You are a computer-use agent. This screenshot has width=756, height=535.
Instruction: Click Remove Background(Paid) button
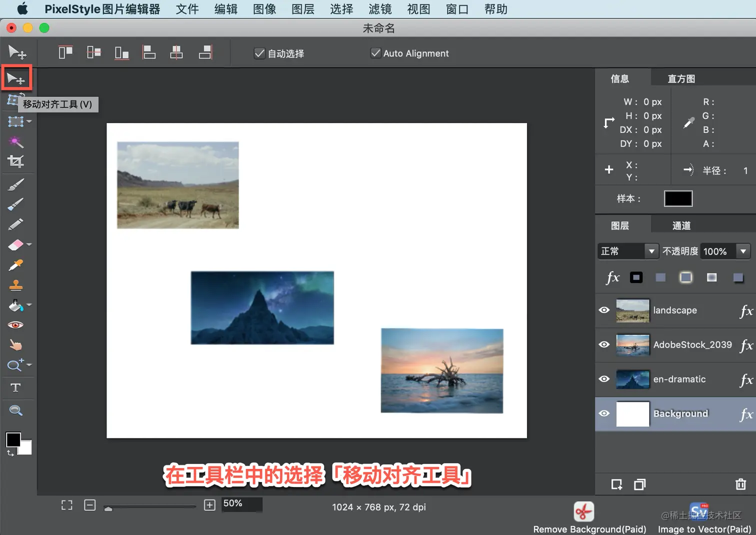click(x=589, y=517)
